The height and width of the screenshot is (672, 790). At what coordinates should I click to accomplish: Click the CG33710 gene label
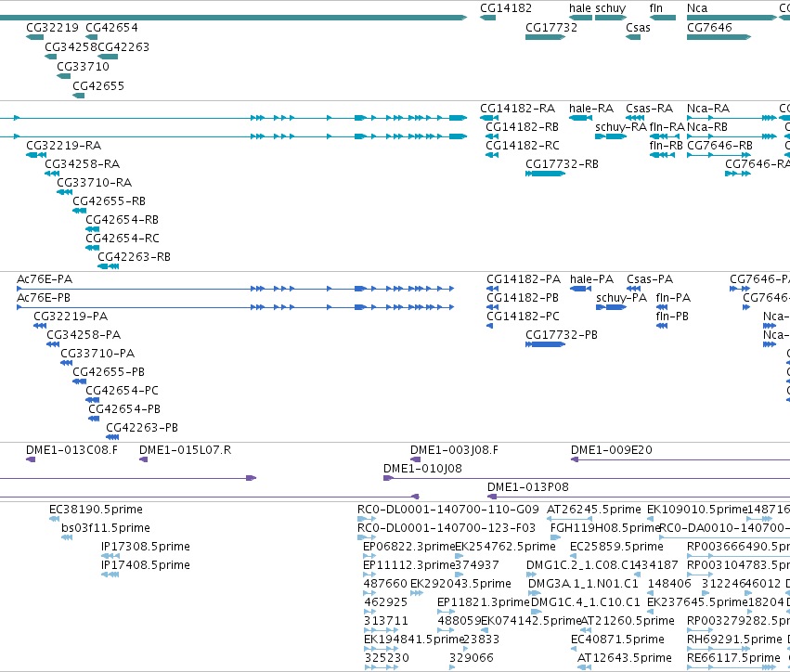click(x=84, y=67)
